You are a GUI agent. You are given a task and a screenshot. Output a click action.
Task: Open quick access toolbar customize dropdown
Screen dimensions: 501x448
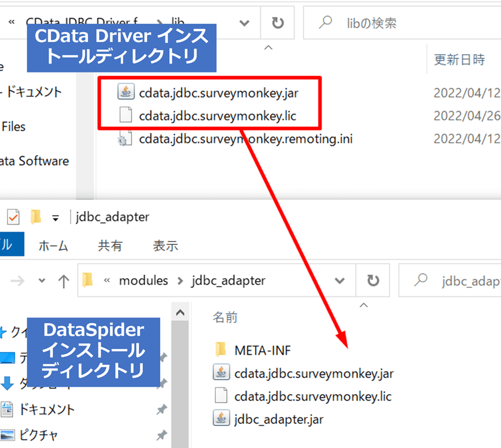[55, 218]
